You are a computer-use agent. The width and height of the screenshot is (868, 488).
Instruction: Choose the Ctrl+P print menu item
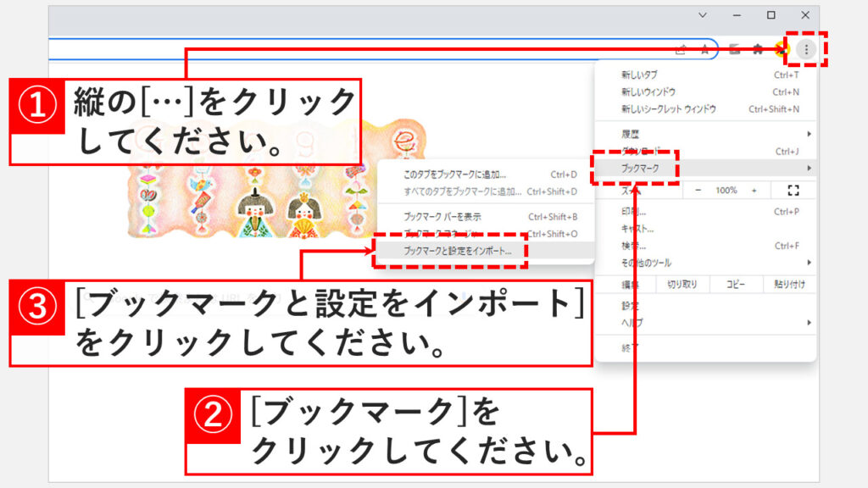[x=705, y=211]
